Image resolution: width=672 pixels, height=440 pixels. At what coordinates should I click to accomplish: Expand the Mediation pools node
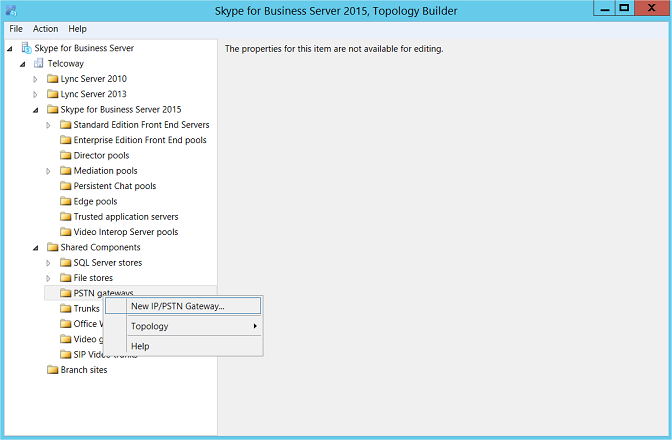(49, 171)
